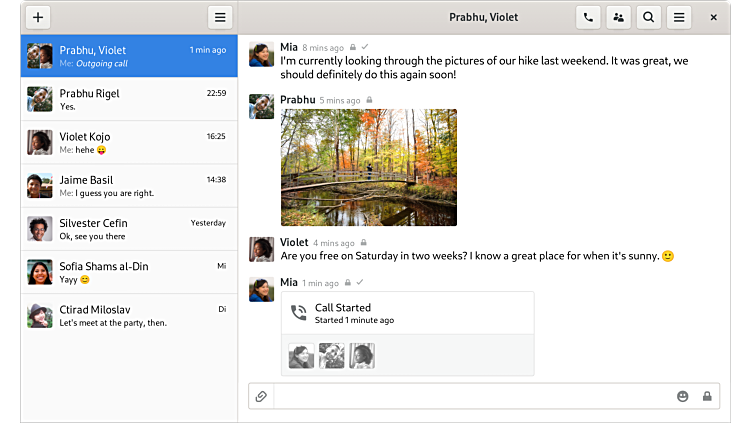The height and width of the screenshot is (423, 752).
Task: Click the message text input field
Action: click(x=470, y=396)
